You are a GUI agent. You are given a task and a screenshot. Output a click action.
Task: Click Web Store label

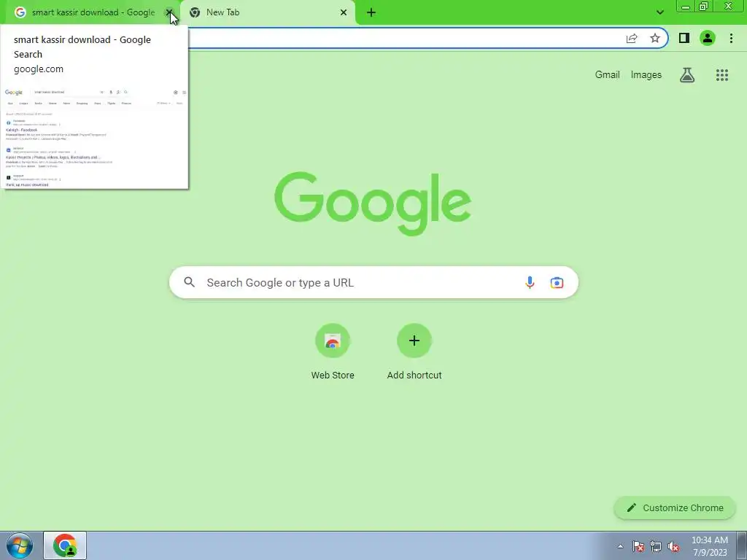click(333, 376)
